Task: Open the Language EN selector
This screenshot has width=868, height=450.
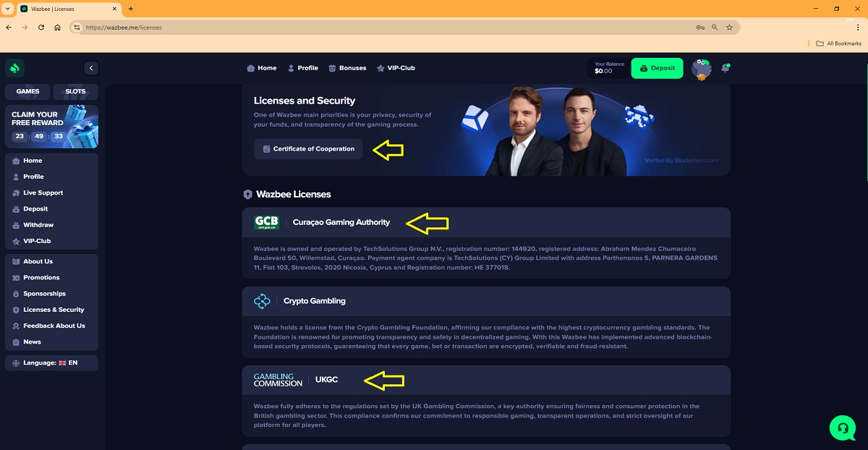Action: 51,363
